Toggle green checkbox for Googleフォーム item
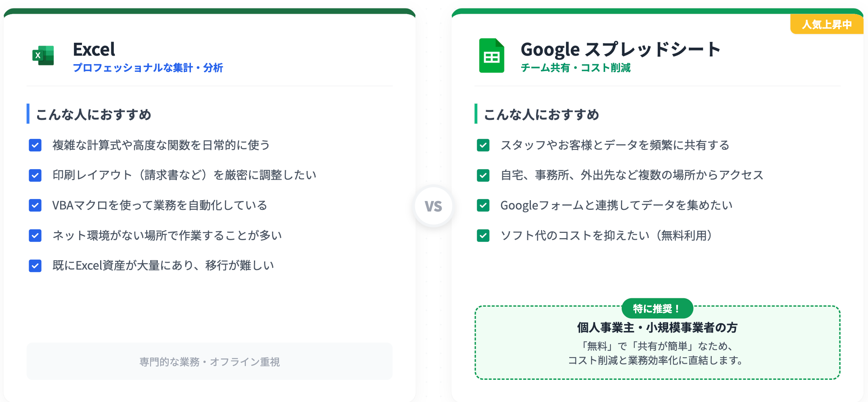The width and height of the screenshot is (868, 402). (x=483, y=205)
